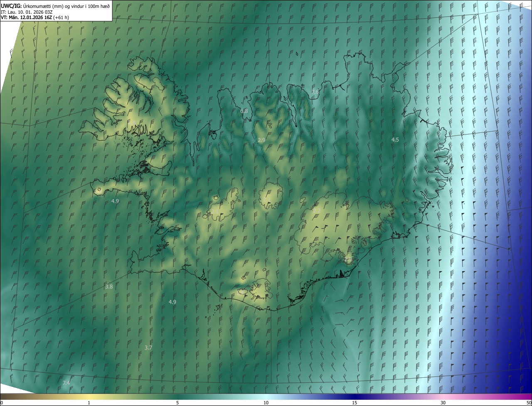Image resolution: width=532 pixels, height=406 pixels.
Task: Click the 1 tick on the color scale
Action: (89, 403)
